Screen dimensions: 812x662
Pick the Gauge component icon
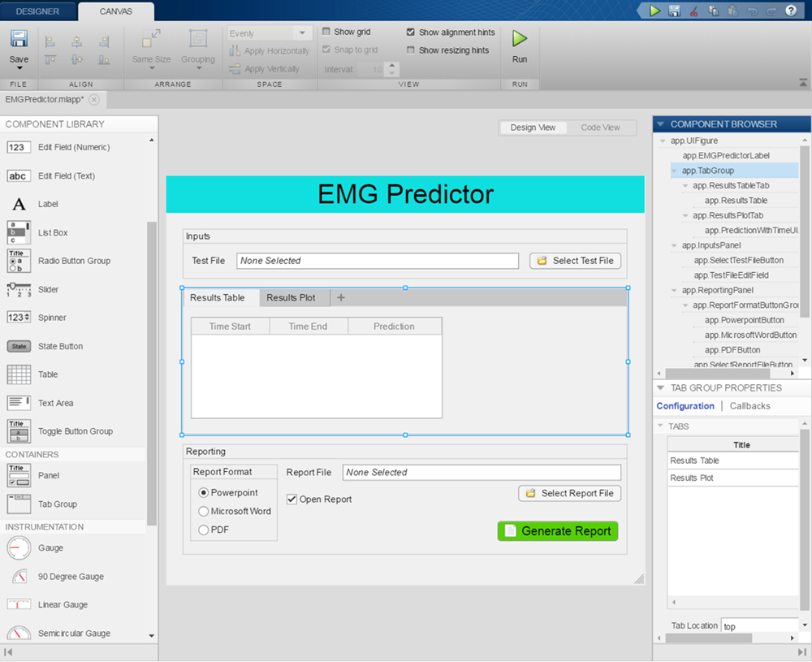click(x=19, y=548)
